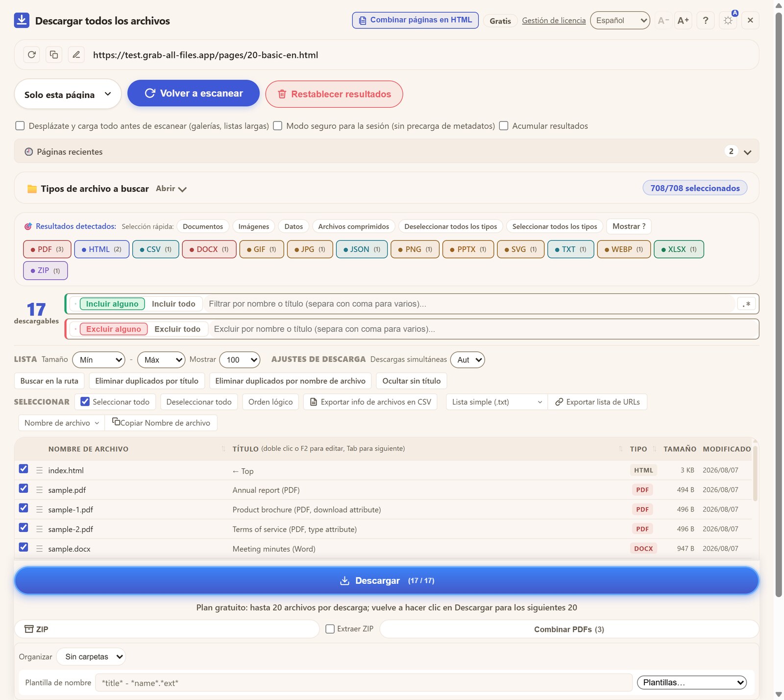Decrease font size with A- icon

click(663, 21)
